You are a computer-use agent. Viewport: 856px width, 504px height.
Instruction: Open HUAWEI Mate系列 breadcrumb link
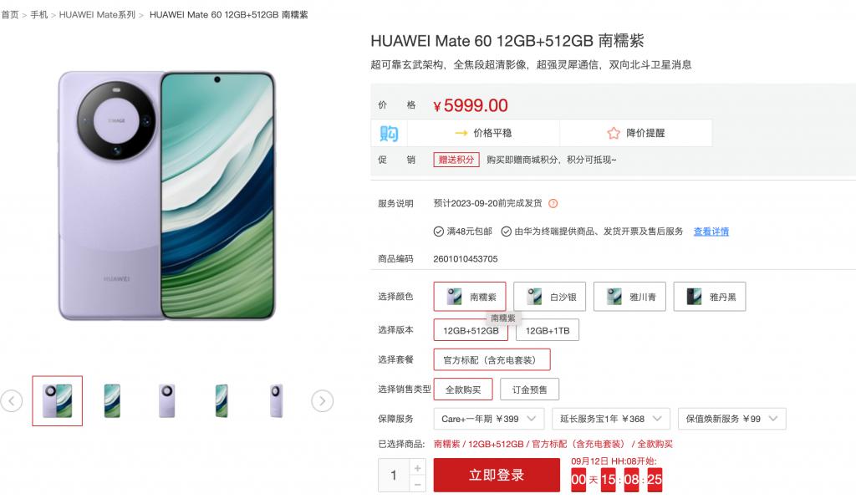[x=97, y=15]
